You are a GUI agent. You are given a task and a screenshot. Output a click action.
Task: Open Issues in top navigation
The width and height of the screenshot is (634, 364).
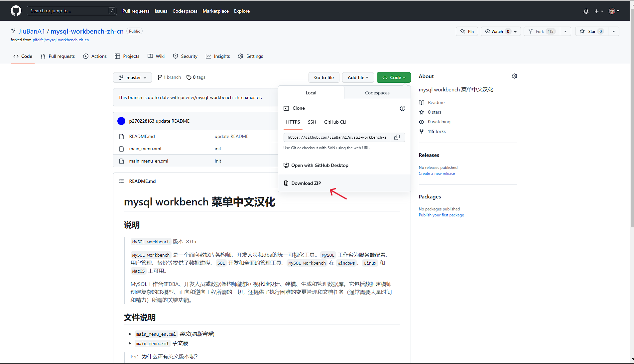click(x=161, y=11)
